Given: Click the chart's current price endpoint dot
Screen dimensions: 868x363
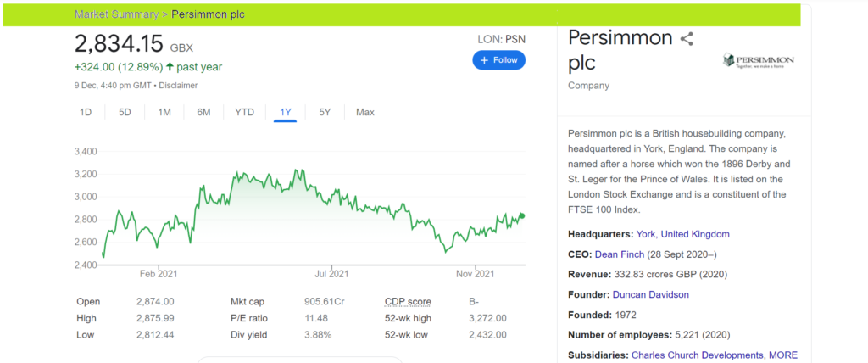Looking at the screenshot, I should point(521,215).
